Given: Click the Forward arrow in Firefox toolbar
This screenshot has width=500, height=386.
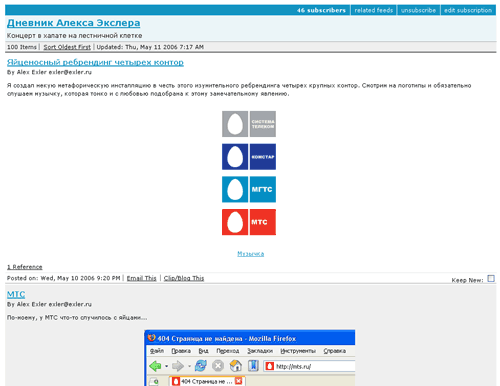Looking at the screenshot, I should coord(178,366).
